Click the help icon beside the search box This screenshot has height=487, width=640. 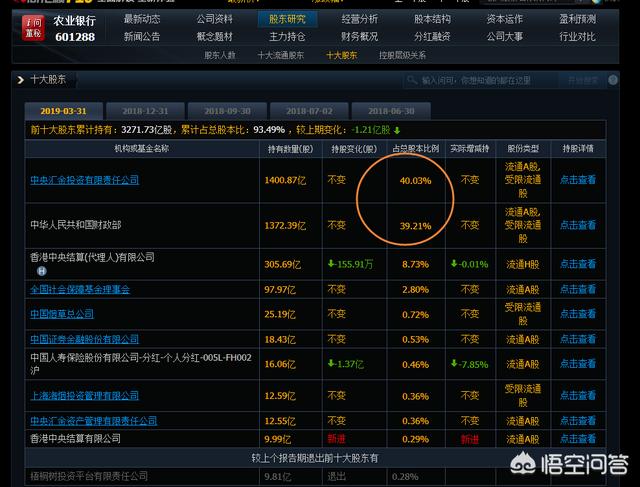tap(613, 80)
